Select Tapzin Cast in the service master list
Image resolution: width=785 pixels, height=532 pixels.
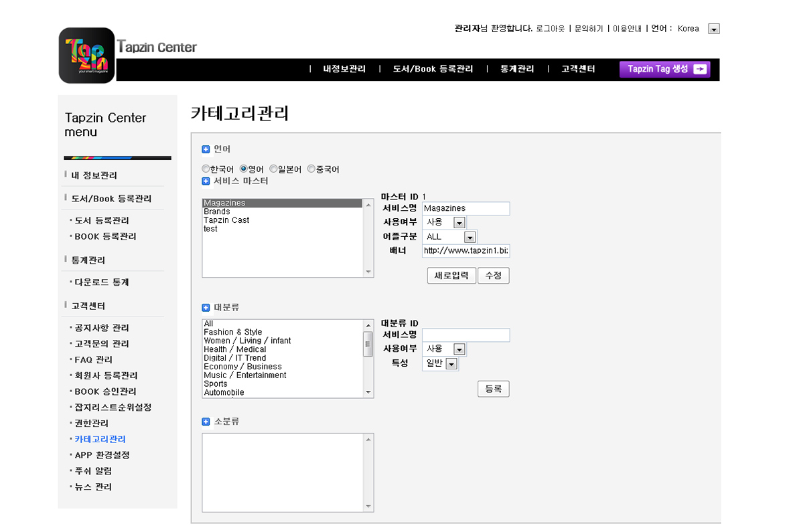point(283,220)
